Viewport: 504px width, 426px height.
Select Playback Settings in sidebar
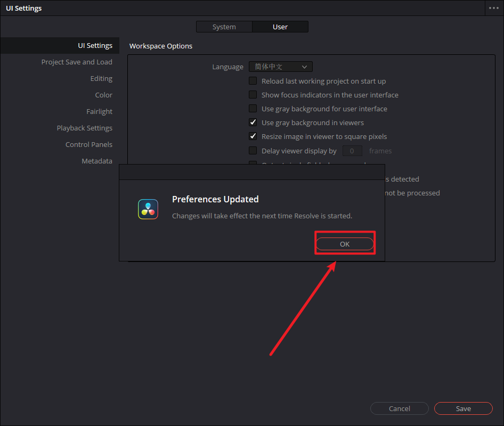click(x=84, y=128)
